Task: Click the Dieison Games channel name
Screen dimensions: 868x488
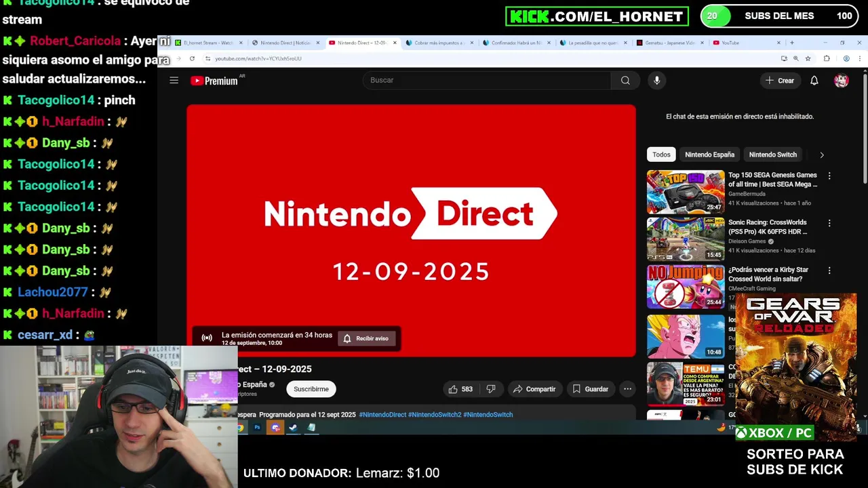Action: (x=747, y=241)
